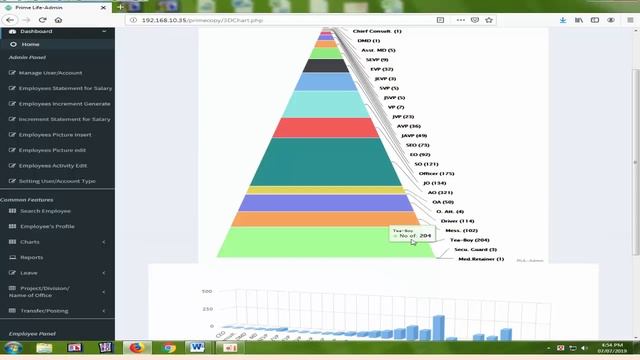Switch to Firefox in the taskbar

137,348
